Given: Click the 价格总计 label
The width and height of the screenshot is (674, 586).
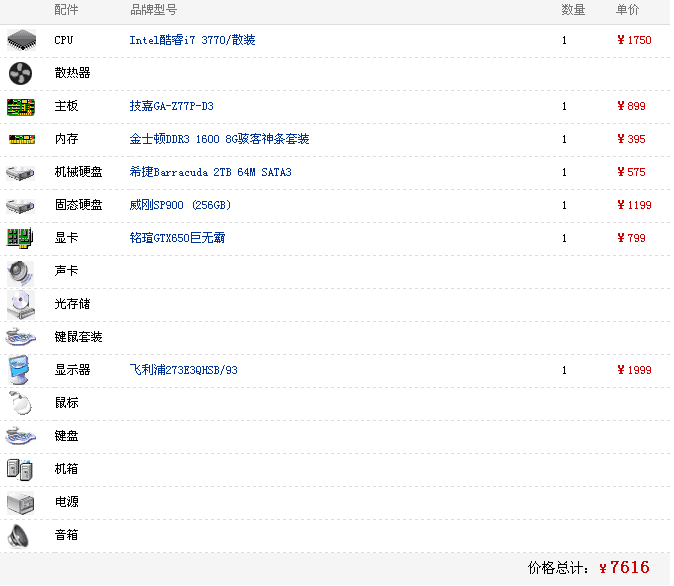Looking at the screenshot, I should pos(558,568).
